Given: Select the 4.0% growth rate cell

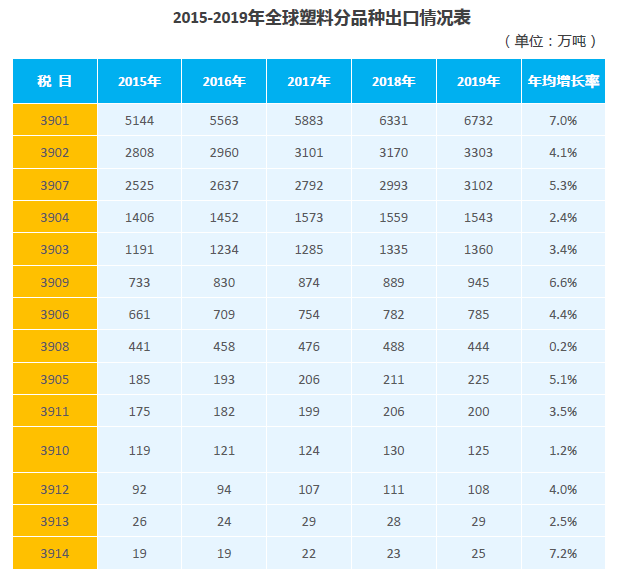Looking at the screenshot, I should 563,489.
